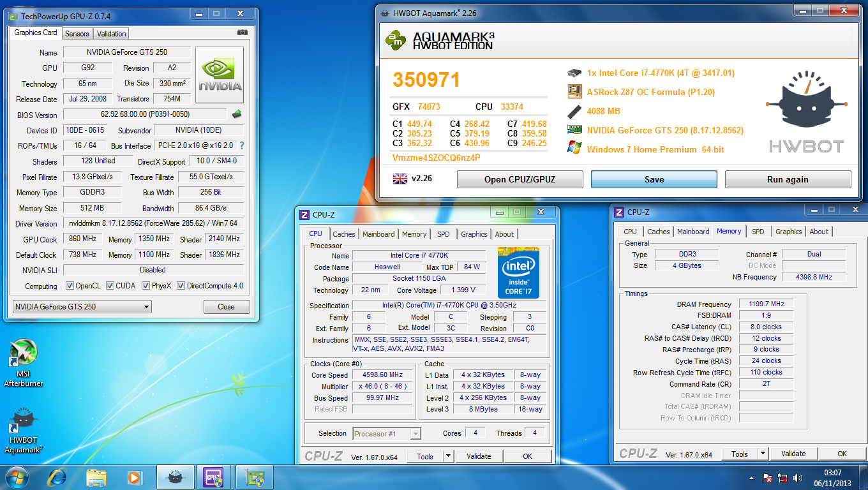Screen dimensions: 868x490
Task: Click the BIOS save chip icon in GPU-Z
Action: point(237,115)
